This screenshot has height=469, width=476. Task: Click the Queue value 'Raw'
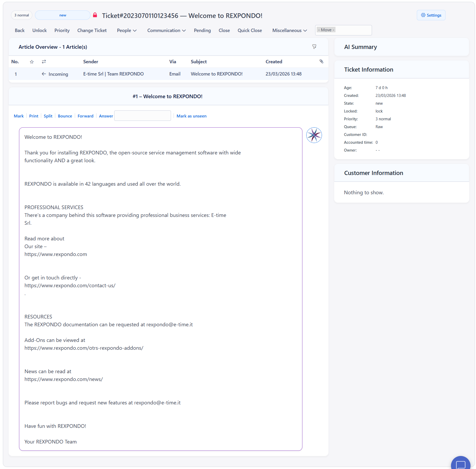(x=379, y=127)
